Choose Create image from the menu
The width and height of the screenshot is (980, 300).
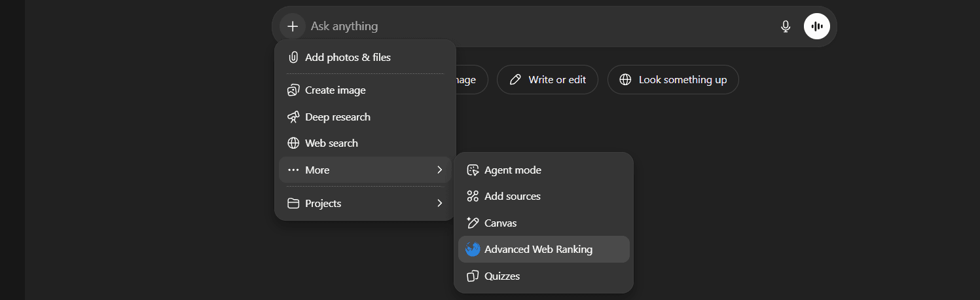coord(365,90)
